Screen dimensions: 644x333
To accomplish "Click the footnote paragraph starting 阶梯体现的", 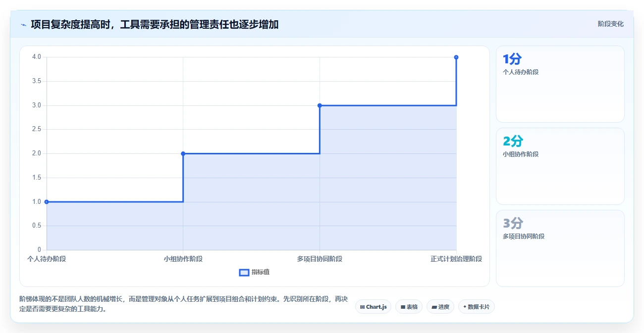I will tap(183, 304).
